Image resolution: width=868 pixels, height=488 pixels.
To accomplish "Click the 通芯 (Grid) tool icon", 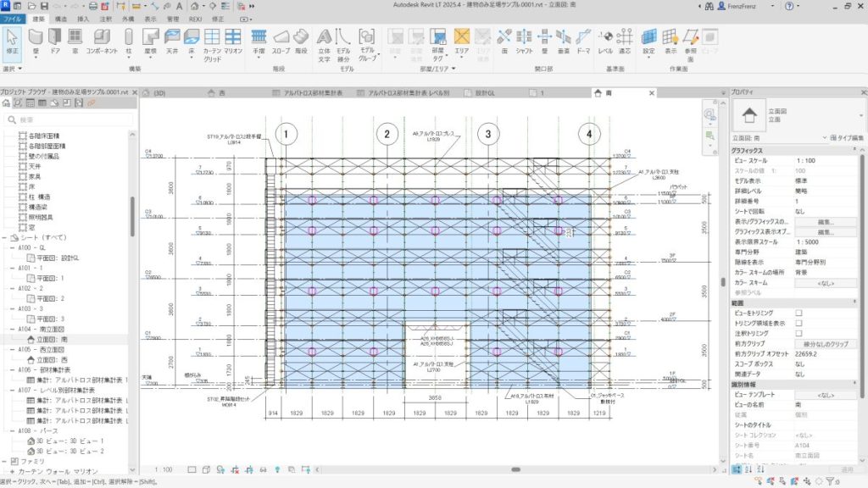I will 626,39.
